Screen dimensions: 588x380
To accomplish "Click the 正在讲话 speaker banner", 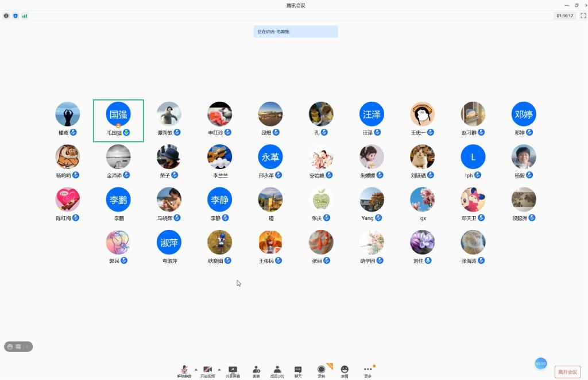I will click(x=296, y=32).
